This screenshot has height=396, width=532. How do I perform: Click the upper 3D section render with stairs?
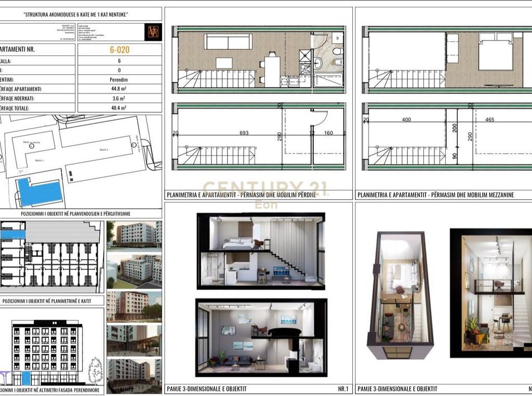[x=261, y=251]
